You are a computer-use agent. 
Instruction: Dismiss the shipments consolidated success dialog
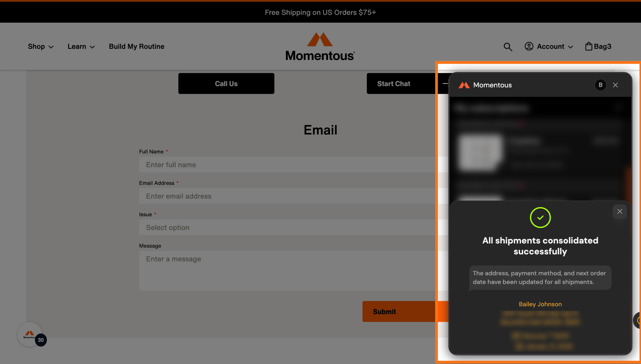[619, 211]
